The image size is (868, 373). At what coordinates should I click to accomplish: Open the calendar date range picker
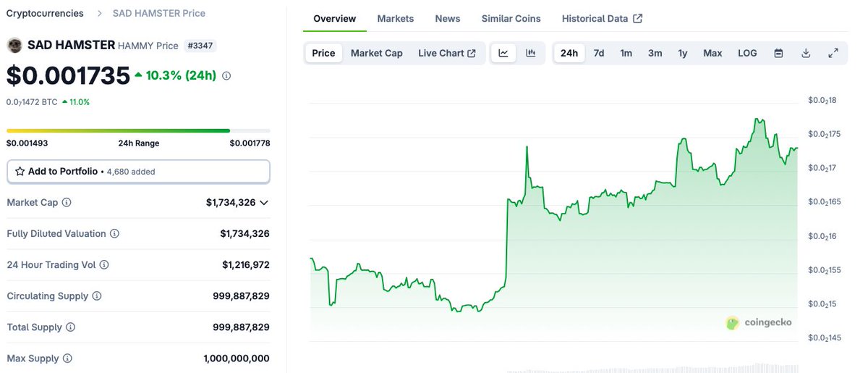coord(778,53)
